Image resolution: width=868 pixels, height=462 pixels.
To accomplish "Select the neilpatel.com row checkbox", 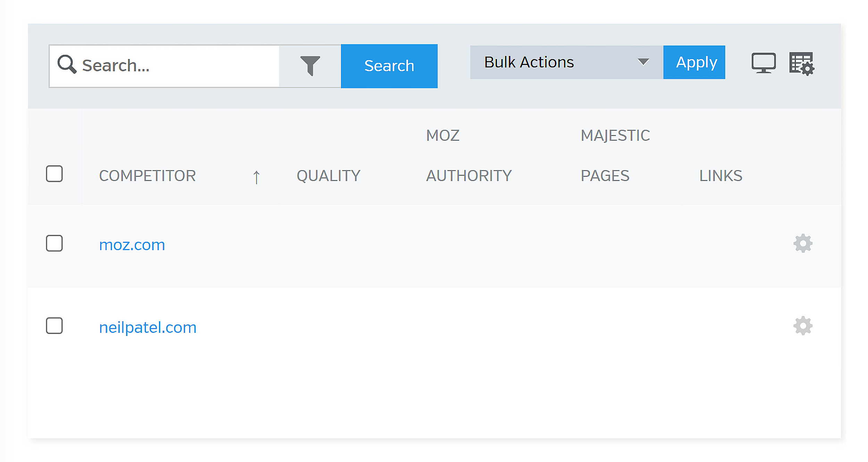I will tap(54, 325).
